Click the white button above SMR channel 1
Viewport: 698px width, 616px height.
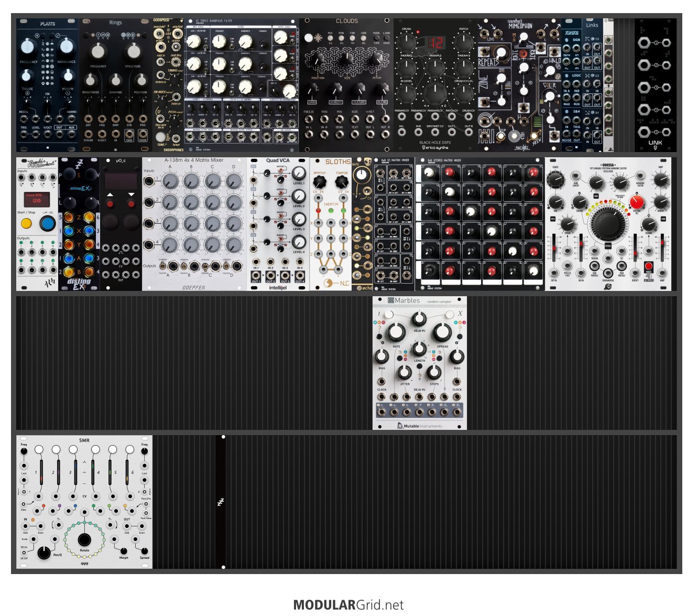tap(39, 449)
